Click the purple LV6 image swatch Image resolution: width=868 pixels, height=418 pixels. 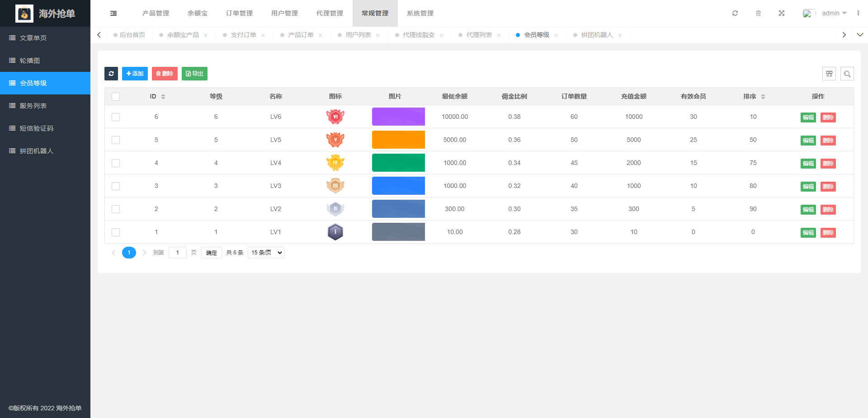398,117
